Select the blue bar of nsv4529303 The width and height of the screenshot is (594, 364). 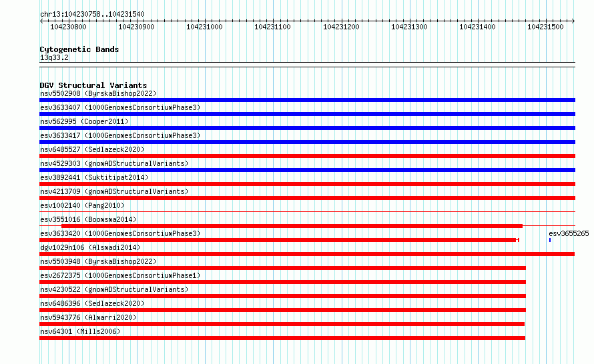[307, 170]
